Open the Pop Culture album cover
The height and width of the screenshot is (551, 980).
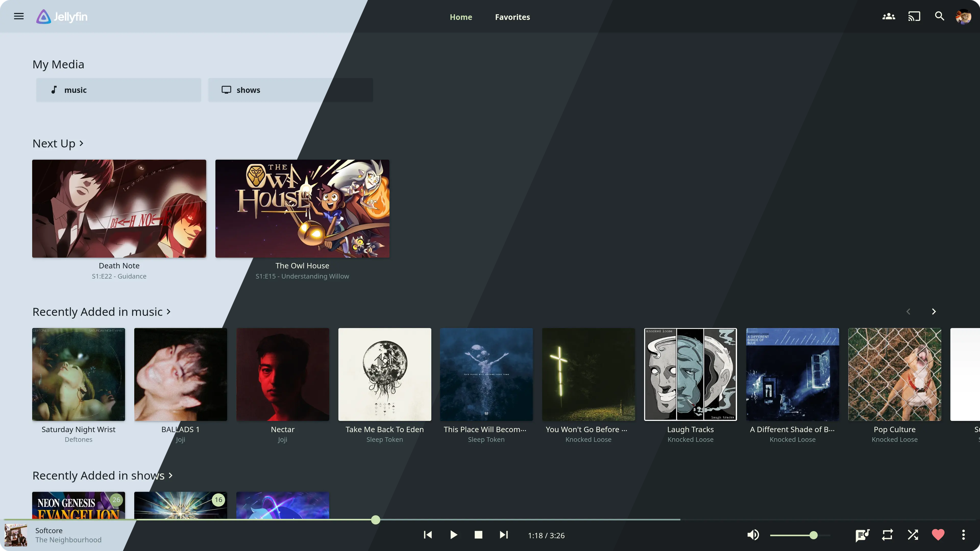click(895, 374)
